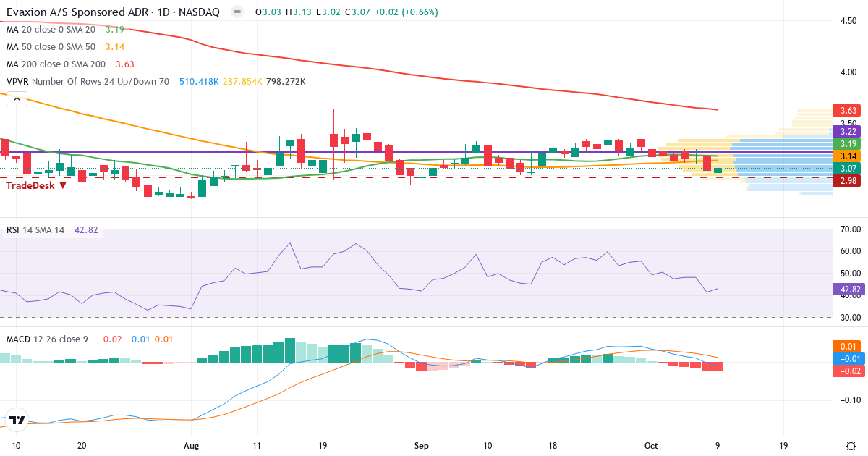
Task: Click the TradingView logo
Action: [x=17, y=419]
